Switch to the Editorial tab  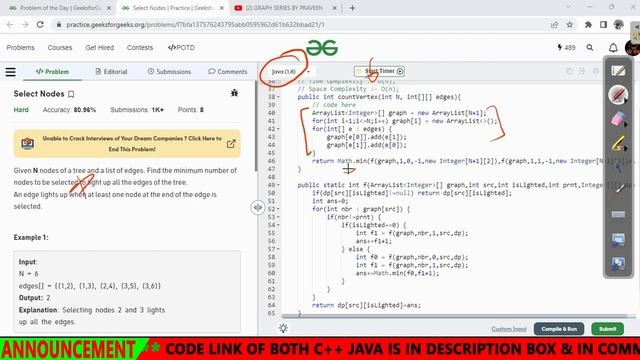coord(111,71)
